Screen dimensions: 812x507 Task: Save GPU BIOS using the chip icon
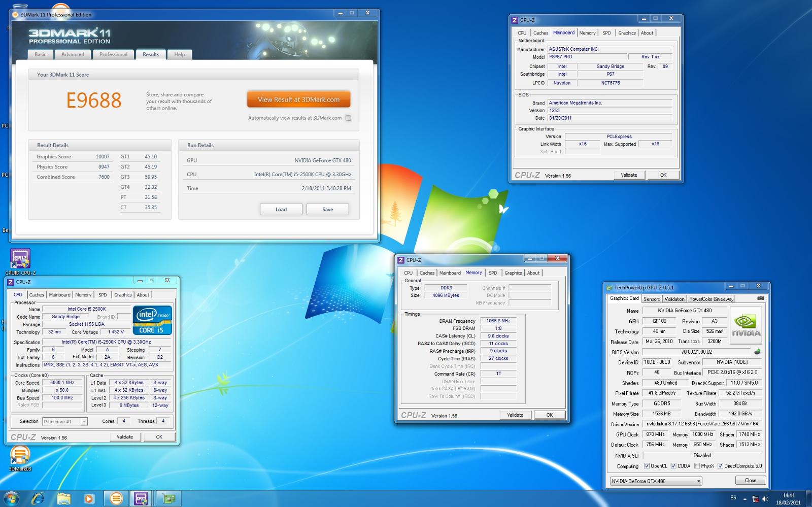tap(758, 352)
